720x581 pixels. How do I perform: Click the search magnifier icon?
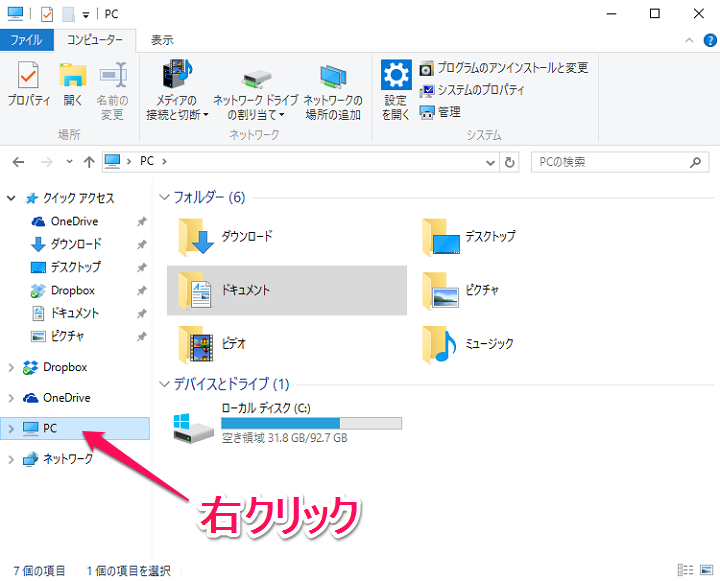point(695,162)
